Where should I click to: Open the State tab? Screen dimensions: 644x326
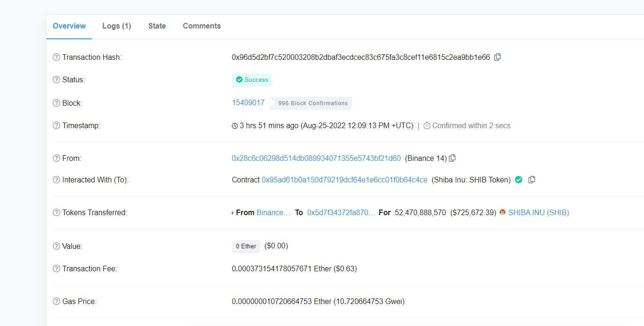(x=157, y=26)
